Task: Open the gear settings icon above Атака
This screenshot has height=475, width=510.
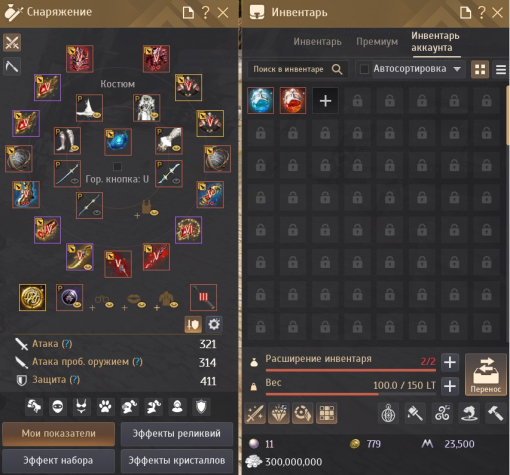Action: click(x=214, y=324)
